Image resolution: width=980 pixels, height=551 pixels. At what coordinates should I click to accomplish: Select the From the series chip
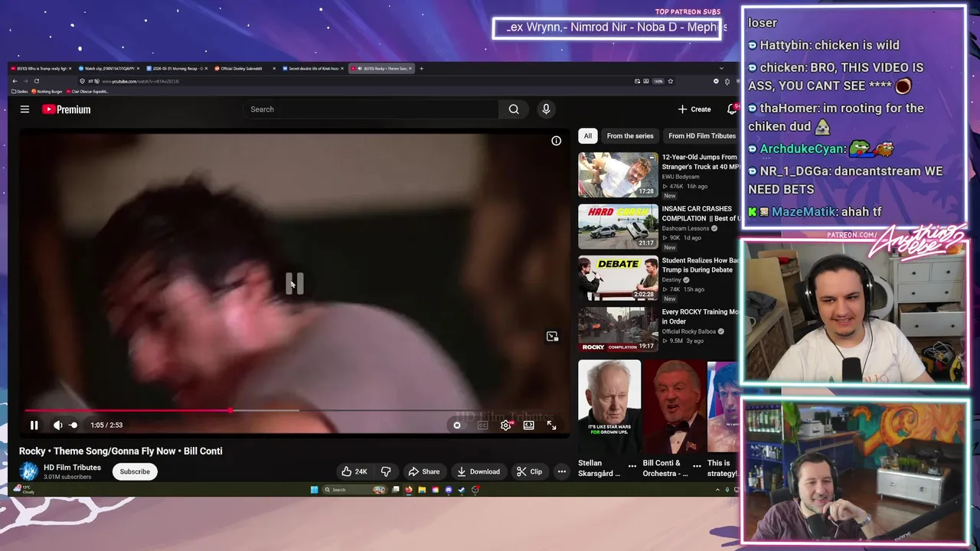point(630,136)
